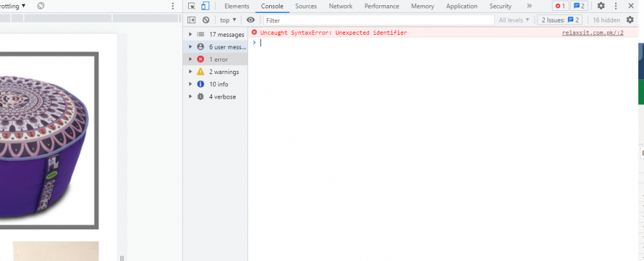Select the verbose bug icon
644x261 pixels.
click(x=200, y=97)
